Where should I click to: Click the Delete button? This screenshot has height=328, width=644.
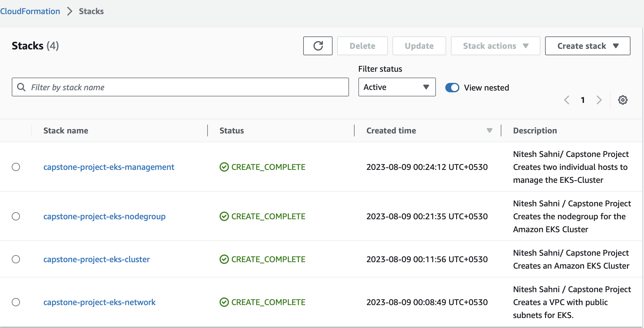(362, 45)
